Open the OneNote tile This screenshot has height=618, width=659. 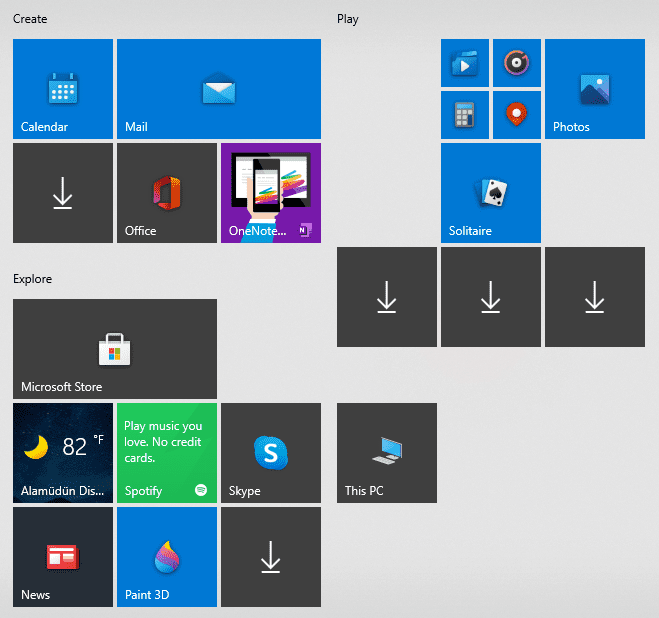(271, 193)
